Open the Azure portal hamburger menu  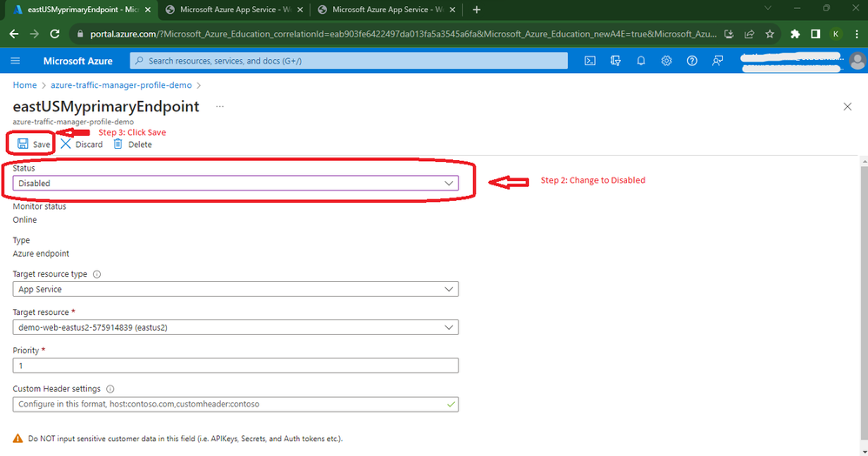click(x=16, y=60)
